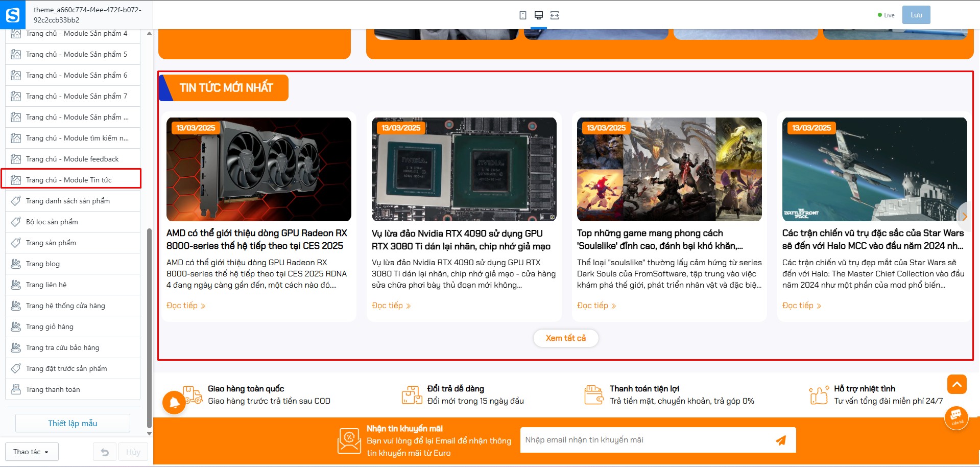The width and height of the screenshot is (980, 467).
Task: Click the Hủy button
Action: click(133, 452)
